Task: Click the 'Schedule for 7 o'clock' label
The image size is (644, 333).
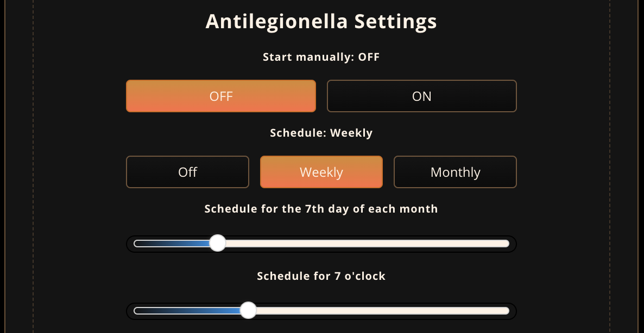Action: 321,276
